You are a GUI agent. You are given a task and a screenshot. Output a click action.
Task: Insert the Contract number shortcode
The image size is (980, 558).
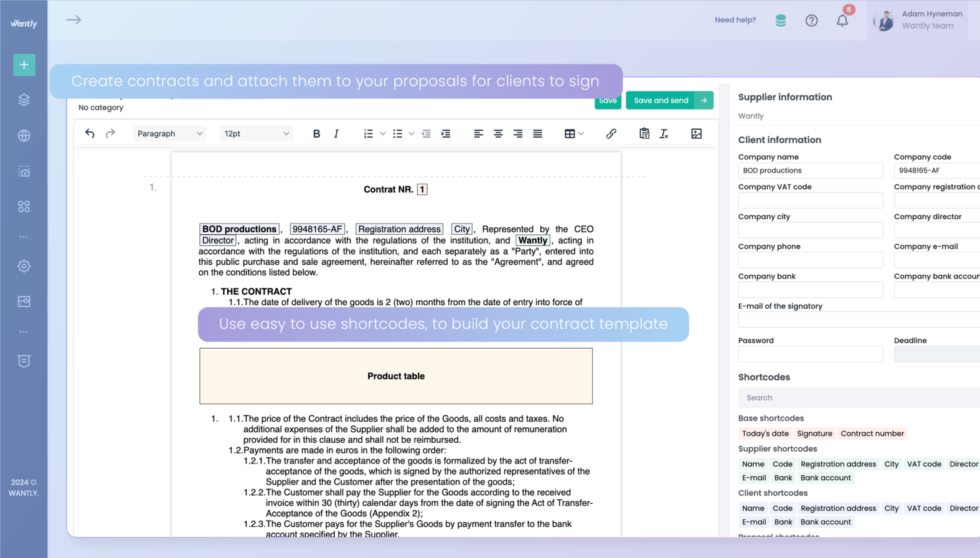coord(872,433)
